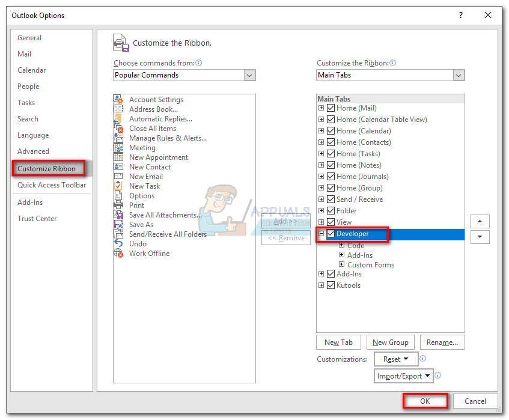The image size is (509, 420).
Task: Click the << Remove button
Action: pos(286,238)
